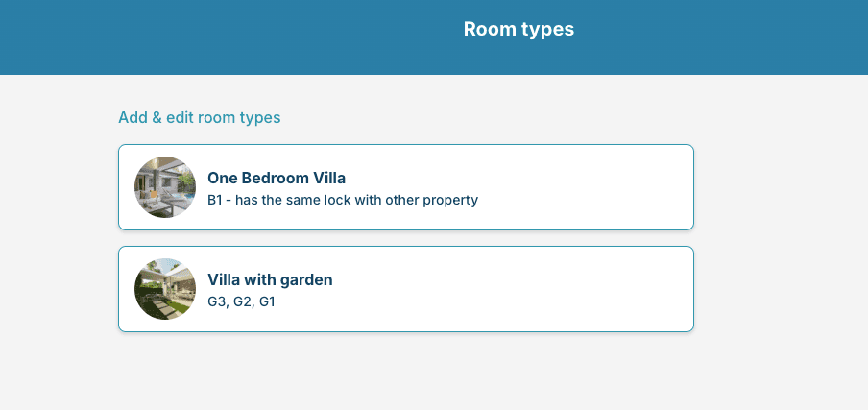Click the B1 same-lock description line
The height and width of the screenshot is (410, 868).
coord(342,200)
